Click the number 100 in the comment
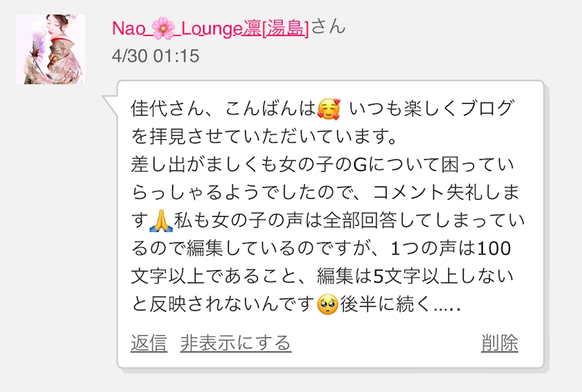The height and width of the screenshot is (392, 582). click(493, 249)
